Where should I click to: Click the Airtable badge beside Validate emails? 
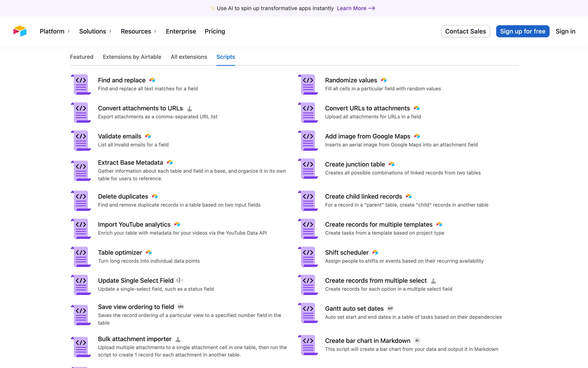148,136
